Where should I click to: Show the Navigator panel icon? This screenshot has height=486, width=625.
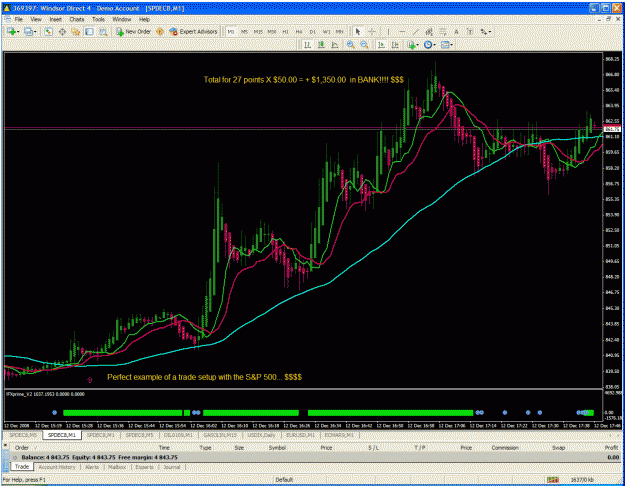click(x=76, y=31)
